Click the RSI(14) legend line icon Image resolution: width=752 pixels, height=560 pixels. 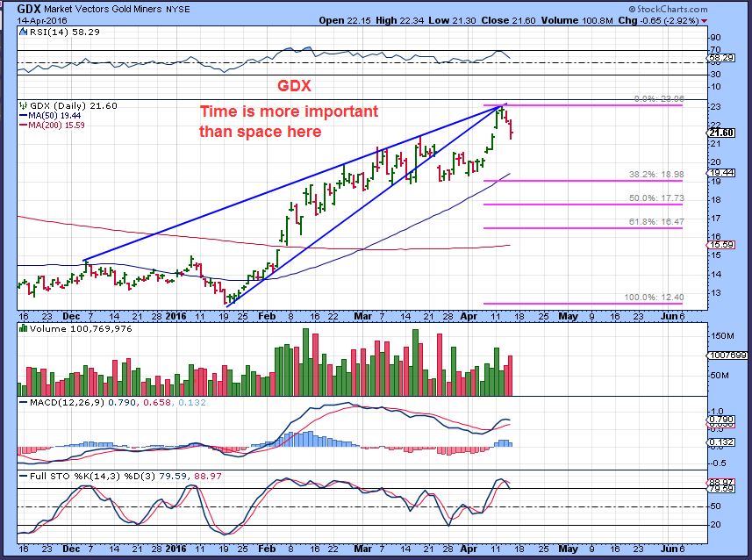(23, 32)
